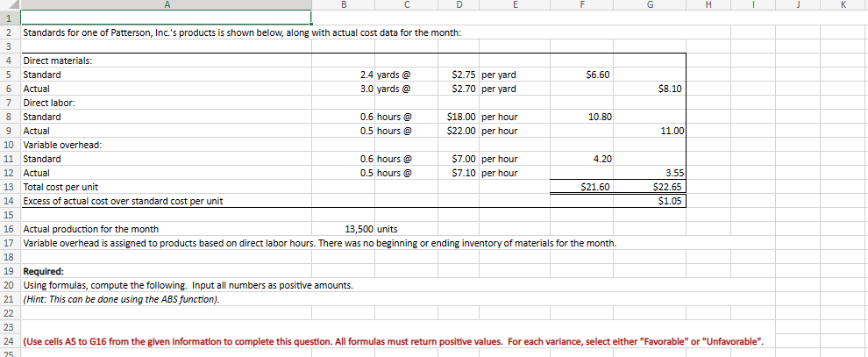Select column I header
The image size is (868, 357).
click(753, 5)
